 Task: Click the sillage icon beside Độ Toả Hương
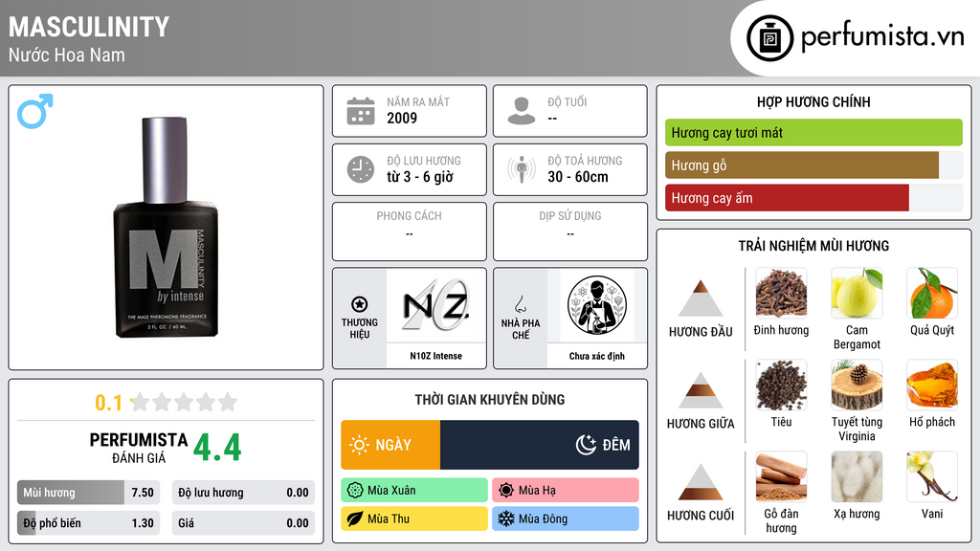(x=522, y=169)
